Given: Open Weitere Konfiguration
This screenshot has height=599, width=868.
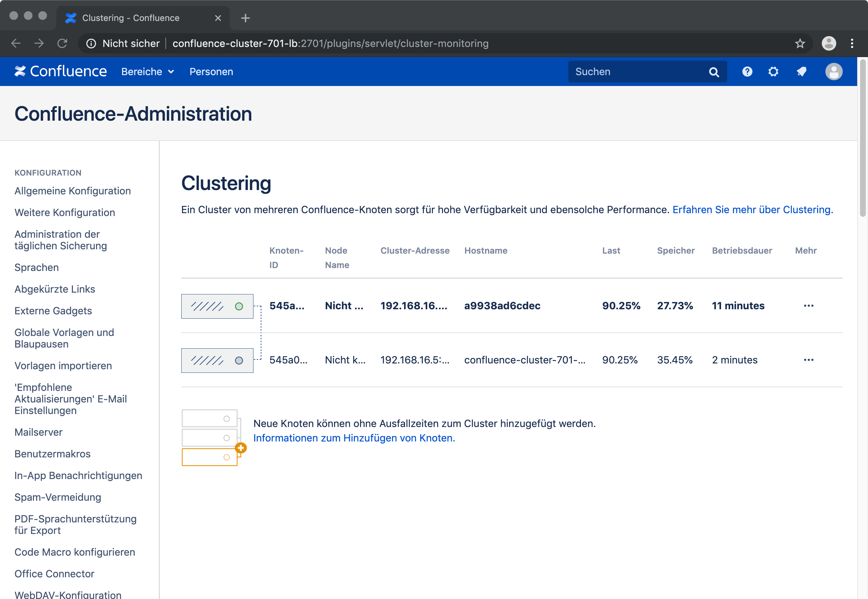Looking at the screenshot, I should click(65, 212).
